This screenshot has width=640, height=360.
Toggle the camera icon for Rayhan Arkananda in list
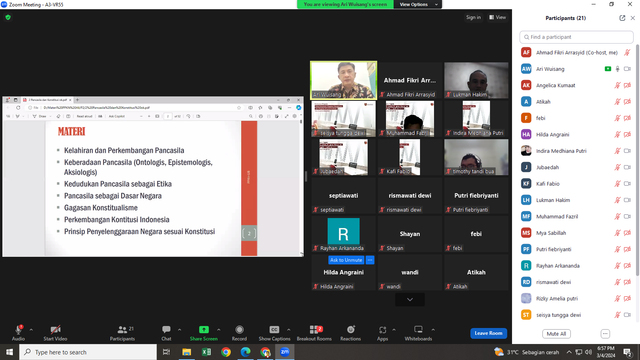click(627, 266)
